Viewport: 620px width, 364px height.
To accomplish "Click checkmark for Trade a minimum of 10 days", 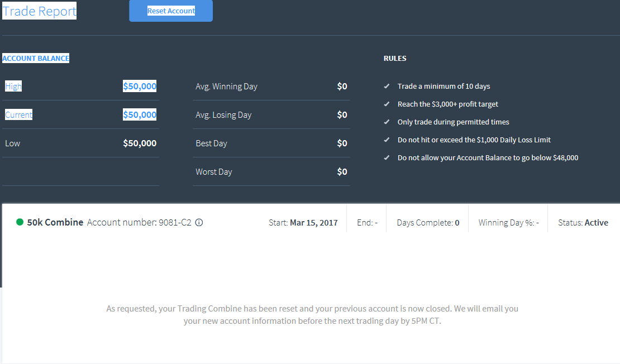I will 387,86.
